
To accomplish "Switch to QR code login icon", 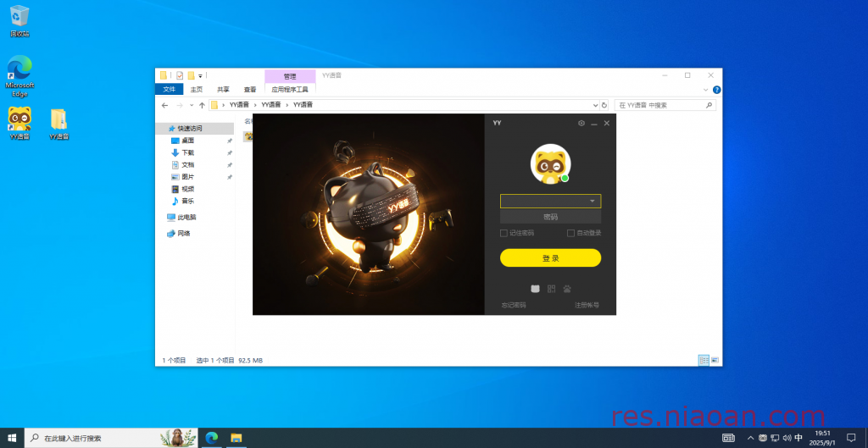I will click(551, 289).
